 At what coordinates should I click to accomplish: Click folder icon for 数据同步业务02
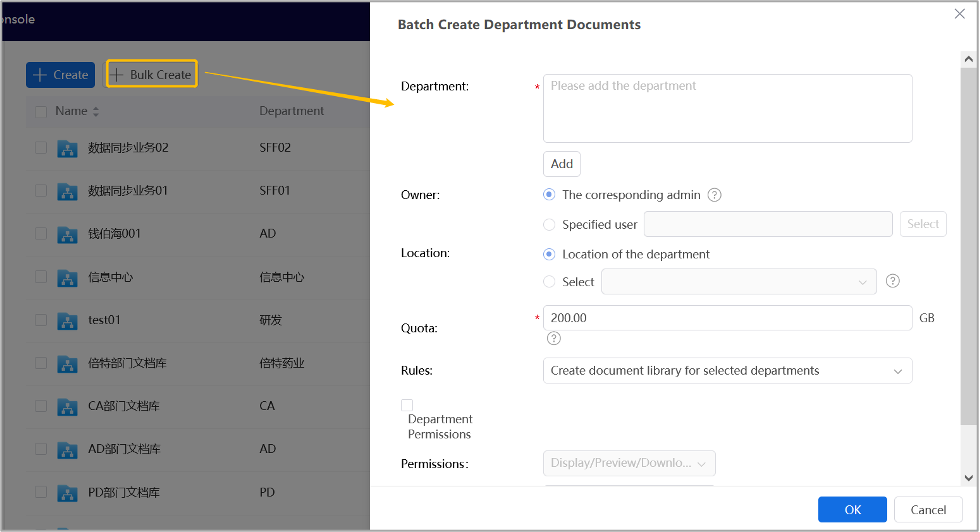click(x=68, y=148)
